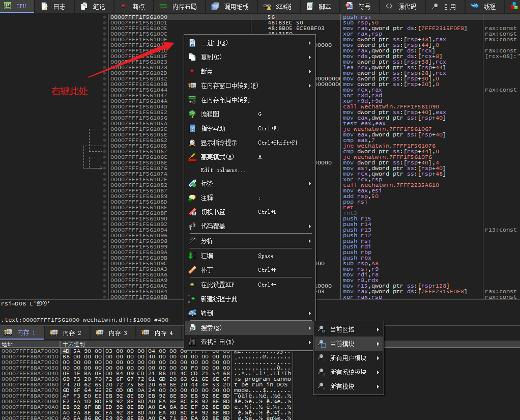Open the 线程 threads tab

[x=483, y=7]
